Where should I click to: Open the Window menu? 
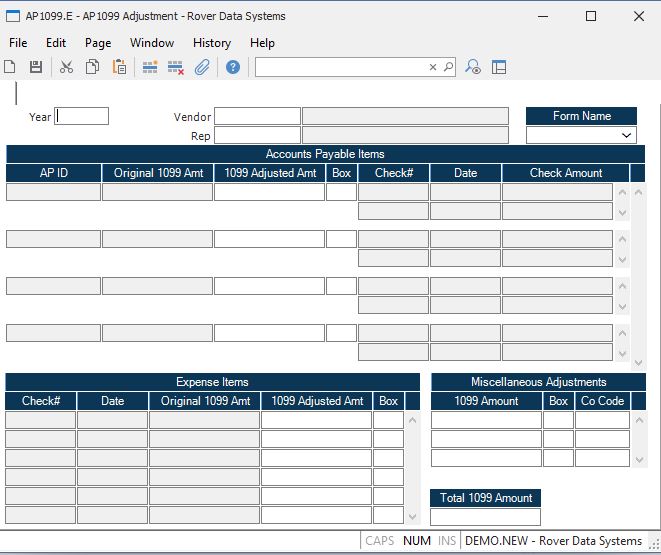152,43
